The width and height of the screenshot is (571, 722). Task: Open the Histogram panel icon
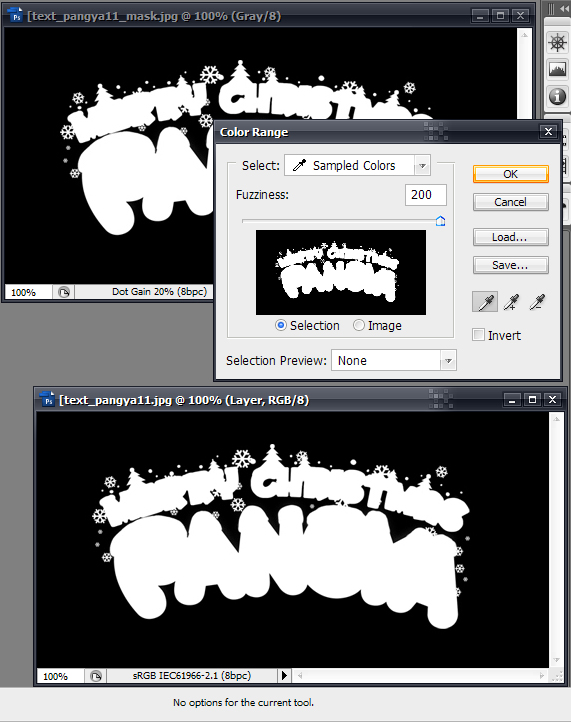[x=557, y=70]
